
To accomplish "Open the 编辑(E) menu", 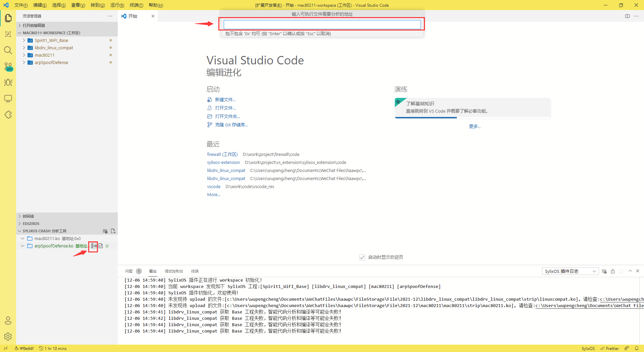I will pyautogui.click(x=40, y=5).
